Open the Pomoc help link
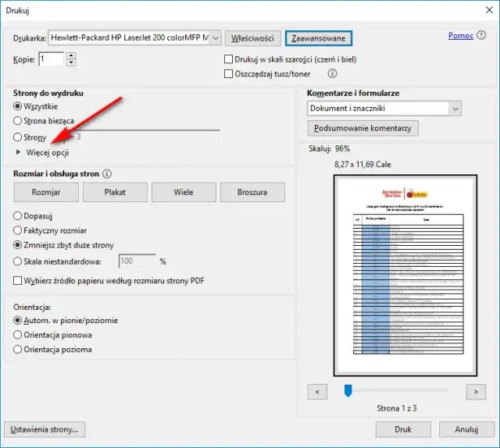The height and width of the screenshot is (448, 500). (x=460, y=36)
